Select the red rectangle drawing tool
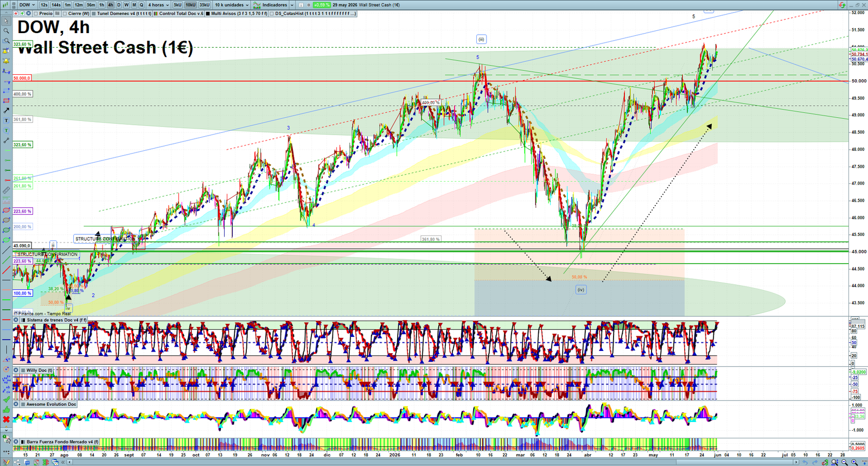 (7, 100)
